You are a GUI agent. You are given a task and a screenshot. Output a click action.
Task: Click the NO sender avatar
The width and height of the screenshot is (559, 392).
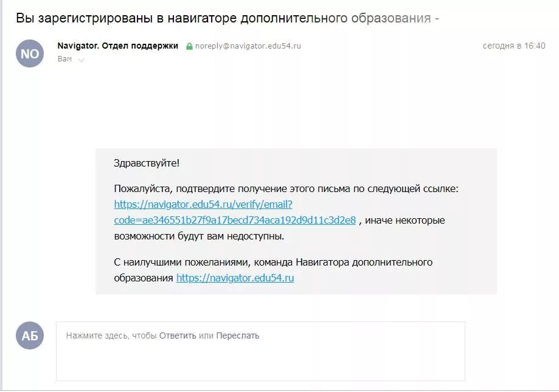[x=30, y=53]
